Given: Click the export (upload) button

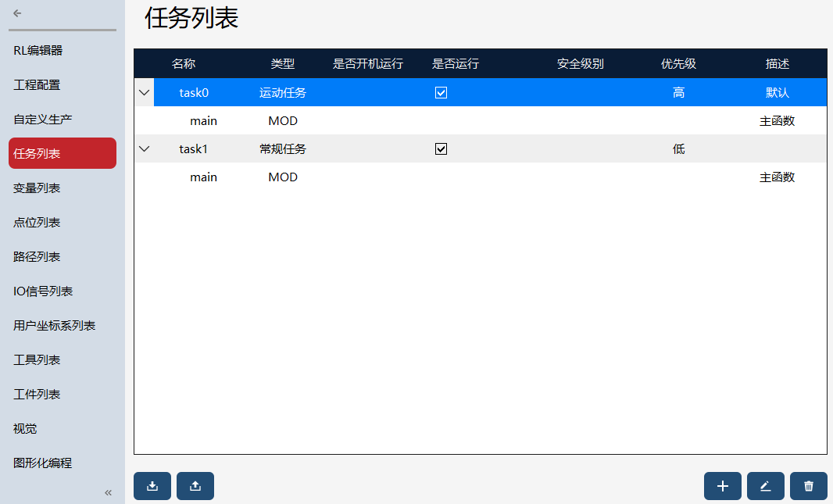Looking at the screenshot, I should [195, 486].
